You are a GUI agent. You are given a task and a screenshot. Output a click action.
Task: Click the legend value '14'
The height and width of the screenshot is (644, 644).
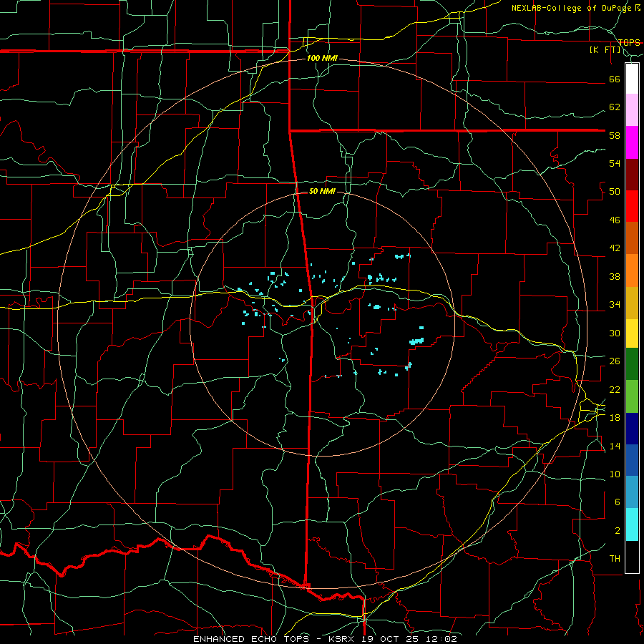615,446
